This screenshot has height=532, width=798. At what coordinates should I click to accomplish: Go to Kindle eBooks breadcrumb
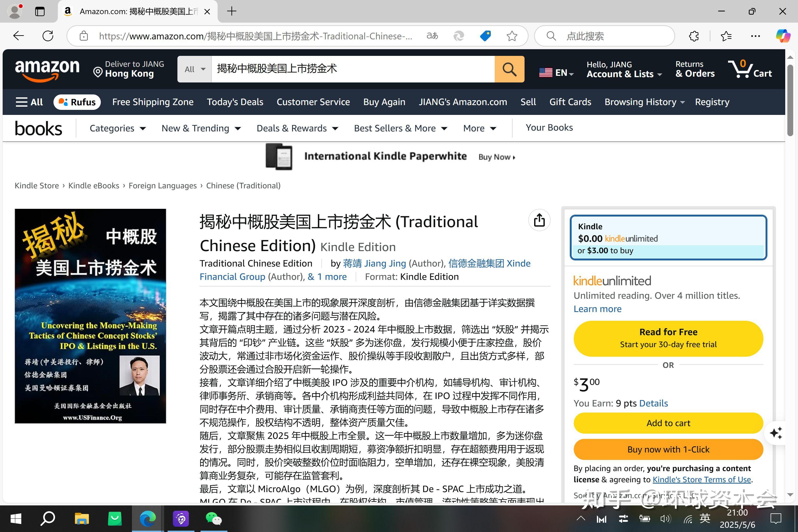pos(94,186)
